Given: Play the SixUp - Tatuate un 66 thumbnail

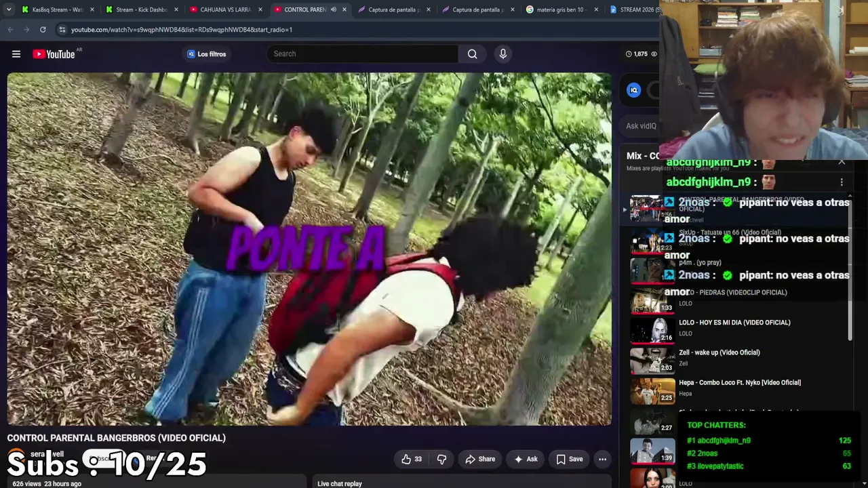Looking at the screenshot, I should point(652,241).
